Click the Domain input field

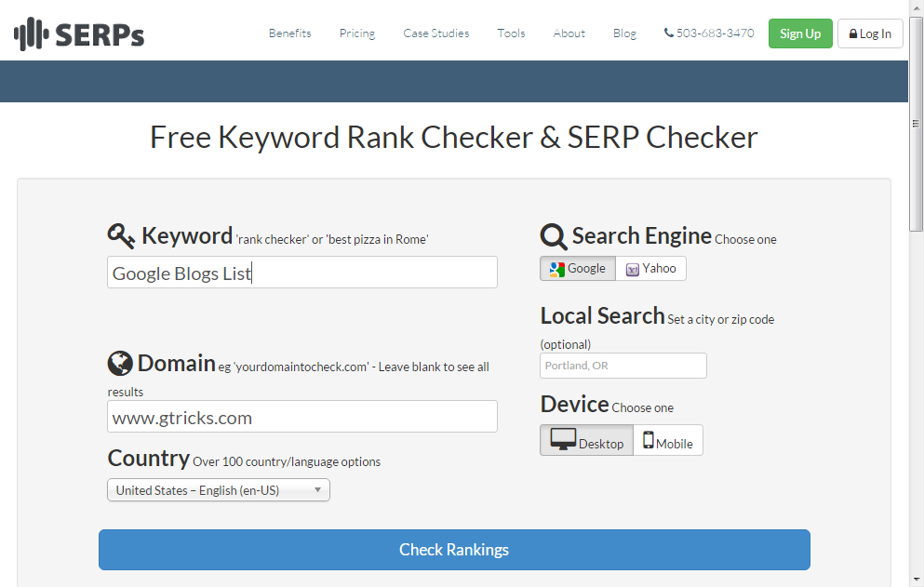[302, 417]
